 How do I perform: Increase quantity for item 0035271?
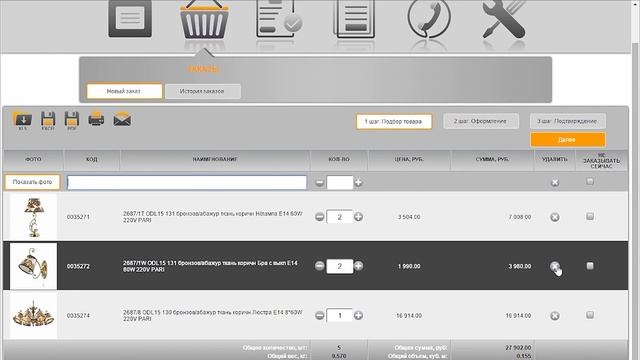(x=358, y=217)
